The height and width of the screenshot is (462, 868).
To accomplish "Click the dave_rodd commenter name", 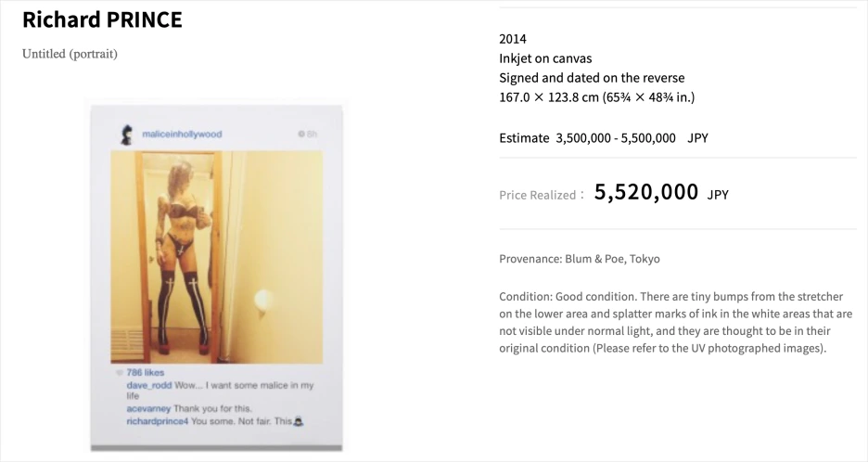I will click(x=148, y=385).
